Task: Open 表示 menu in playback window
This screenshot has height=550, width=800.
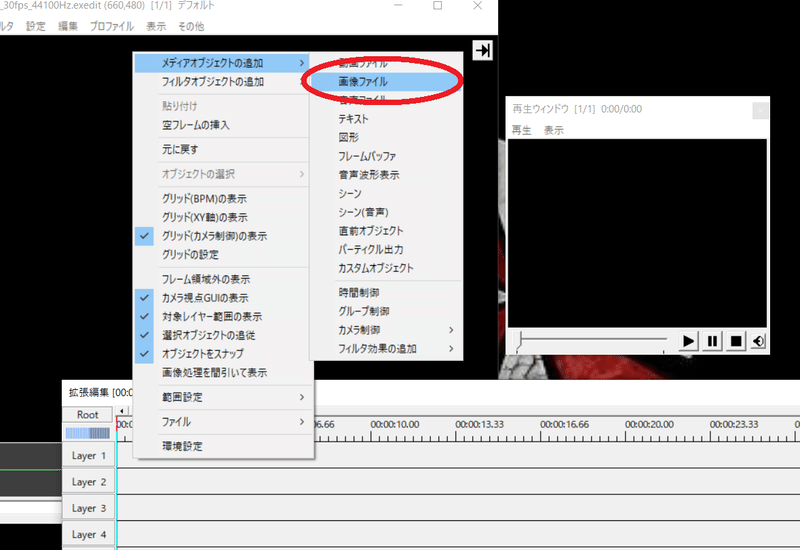Action: [554, 130]
